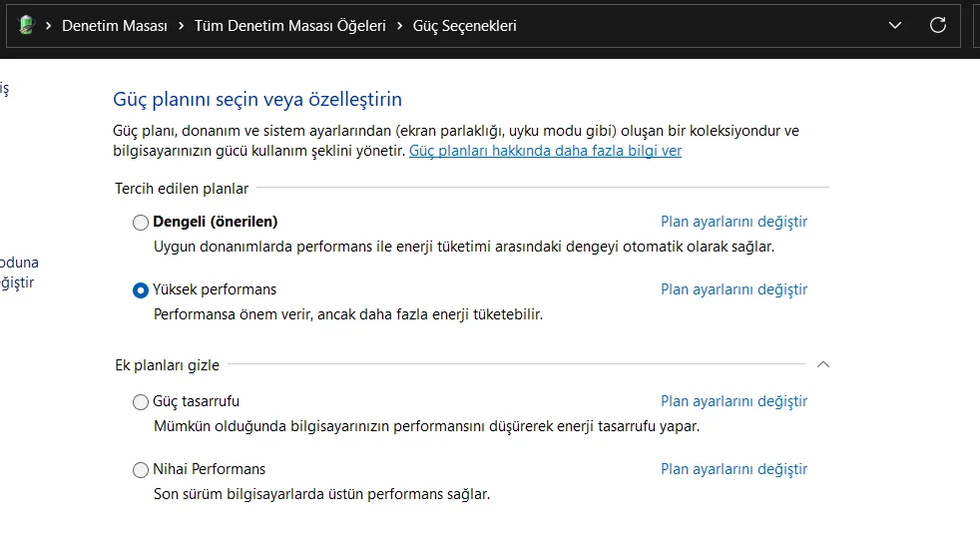
Task: Choose the Güç tasarrufu power plan
Action: click(141, 402)
